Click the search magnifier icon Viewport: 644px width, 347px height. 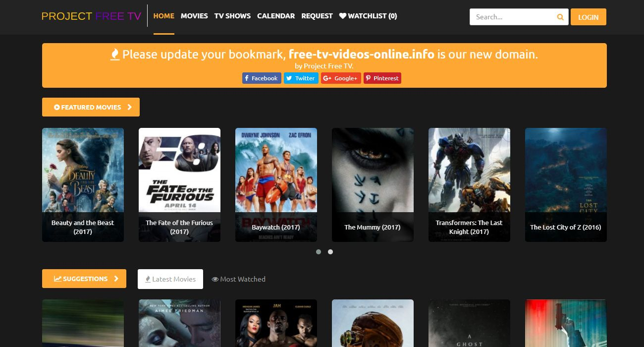click(560, 17)
